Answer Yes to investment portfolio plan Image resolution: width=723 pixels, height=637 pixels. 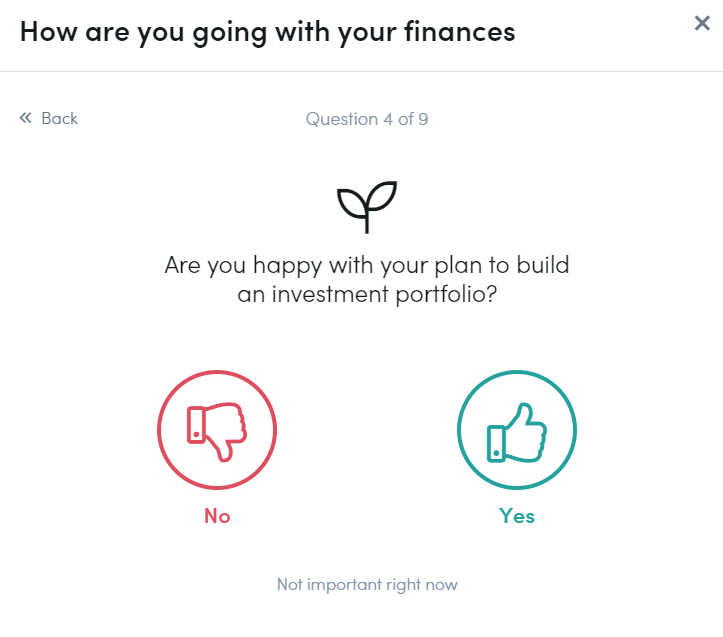tap(517, 429)
